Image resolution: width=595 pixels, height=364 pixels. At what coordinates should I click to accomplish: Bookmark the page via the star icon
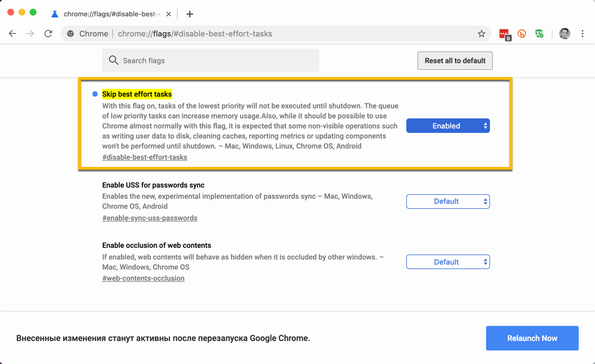coord(481,33)
